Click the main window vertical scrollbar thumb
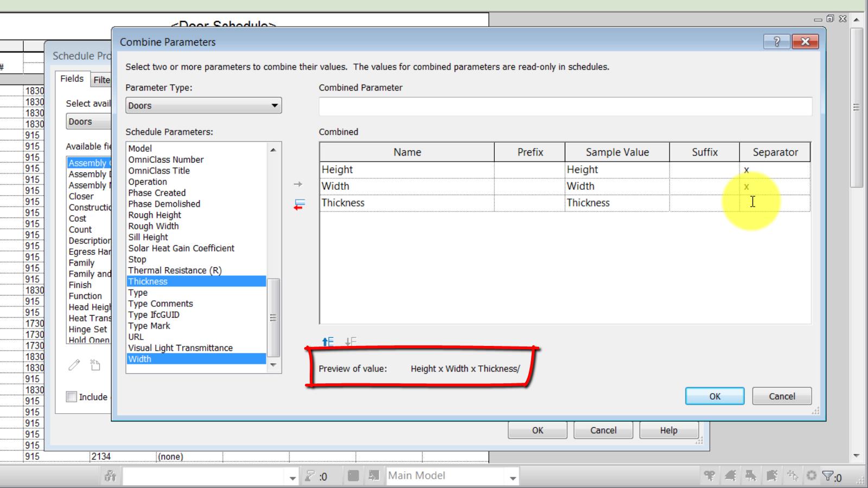 (x=857, y=107)
